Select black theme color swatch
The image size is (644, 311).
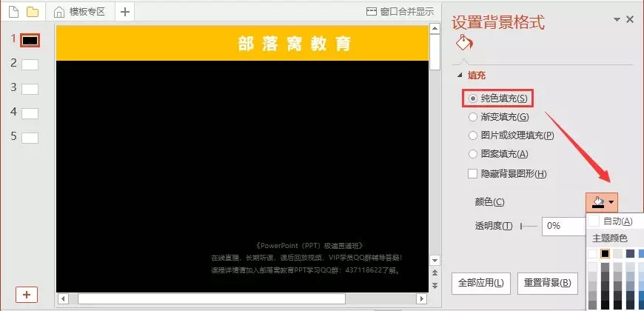click(x=605, y=253)
